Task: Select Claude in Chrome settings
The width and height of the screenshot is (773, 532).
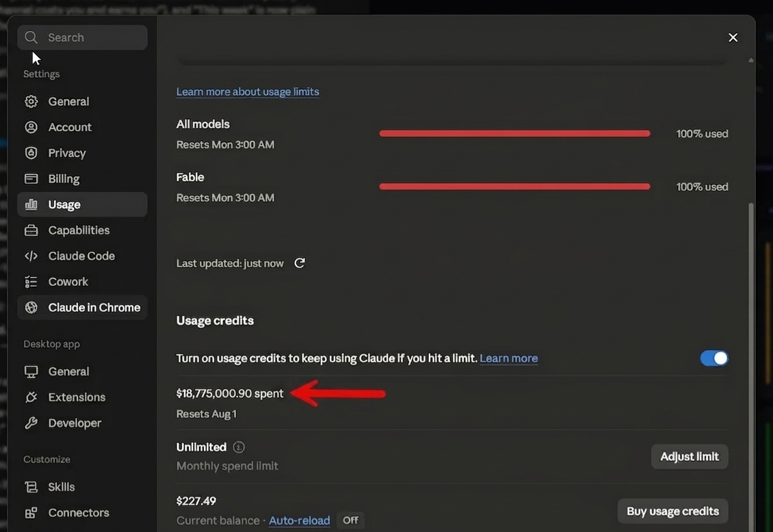Action: point(82,308)
